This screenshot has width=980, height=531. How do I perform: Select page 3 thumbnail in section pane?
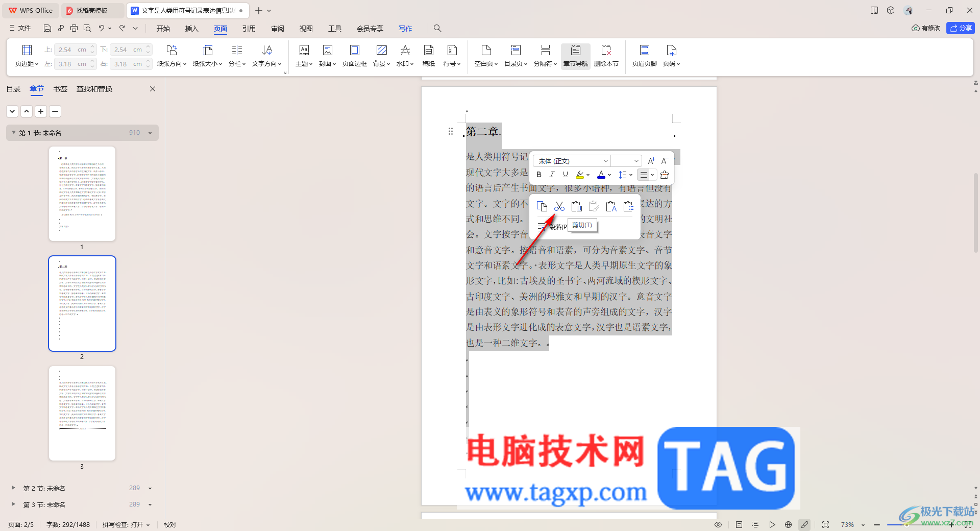82,413
